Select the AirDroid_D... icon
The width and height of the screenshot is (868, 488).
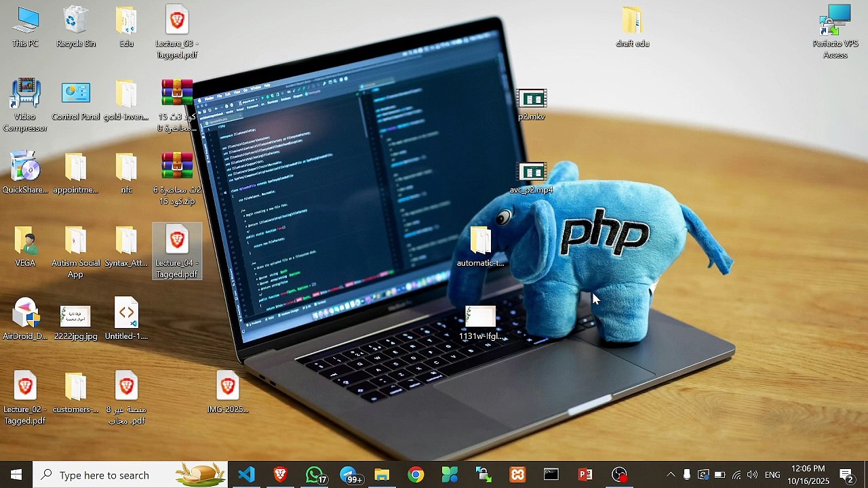click(25, 320)
